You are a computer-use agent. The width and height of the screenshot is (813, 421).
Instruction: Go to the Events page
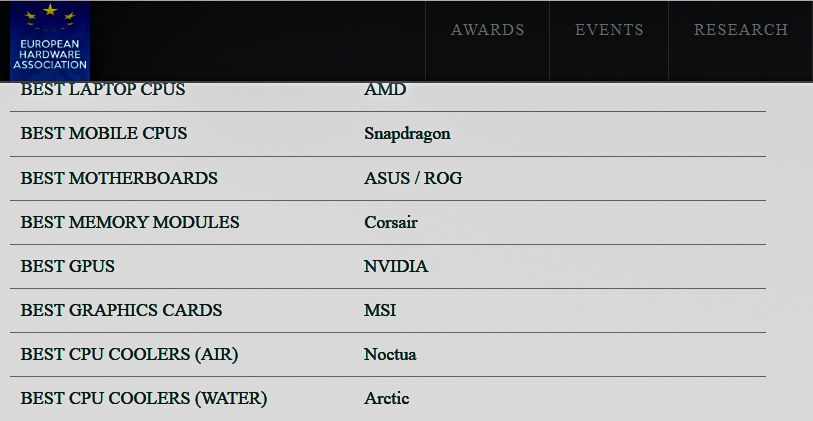coord(609,30)
